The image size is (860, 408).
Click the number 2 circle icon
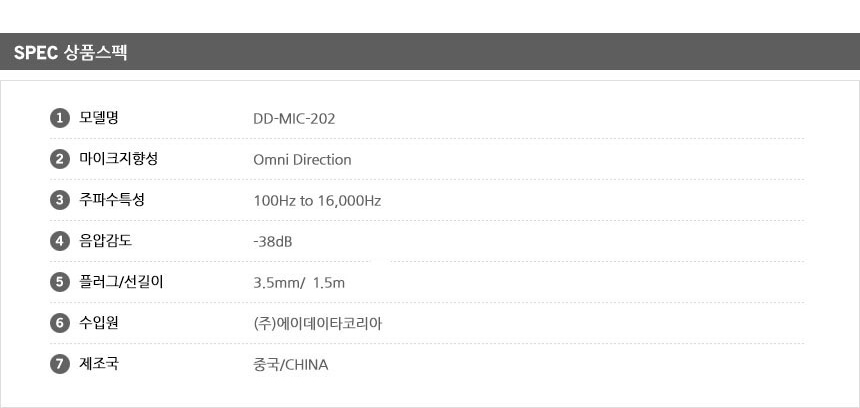click(59, 159)
